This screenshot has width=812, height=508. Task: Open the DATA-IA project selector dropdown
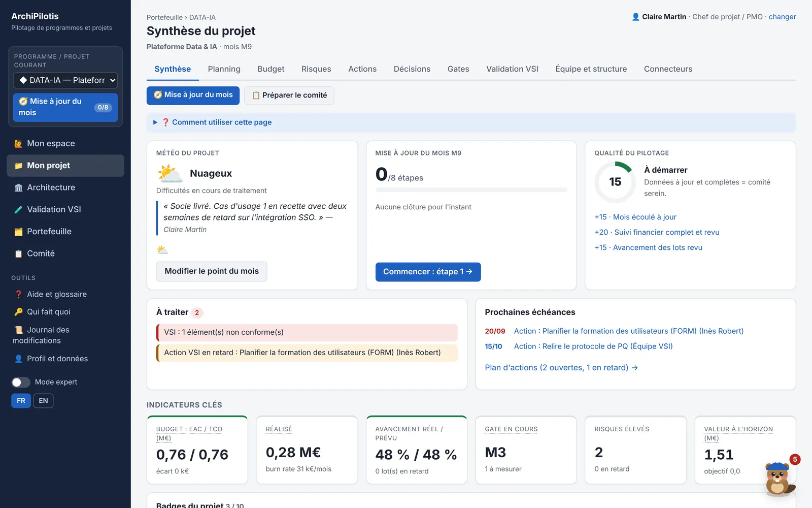coord(65,80)
